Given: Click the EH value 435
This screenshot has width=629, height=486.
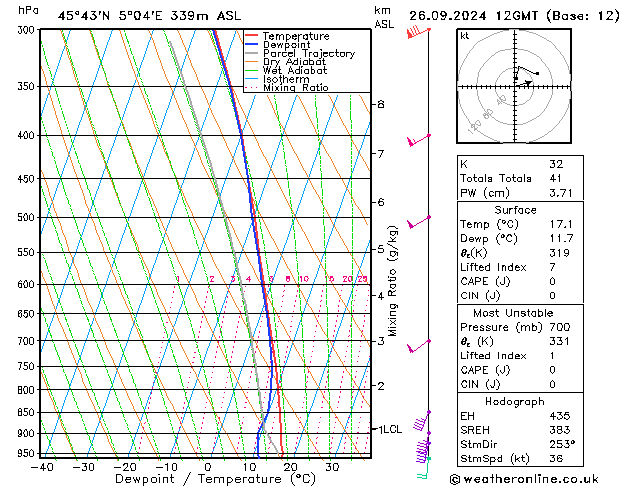Looking at the screenshot, I should tap(559, 416).
